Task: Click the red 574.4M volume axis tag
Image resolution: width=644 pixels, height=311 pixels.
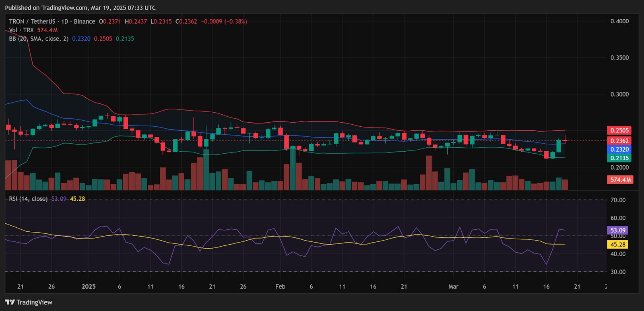Action: tap(620, 180)
